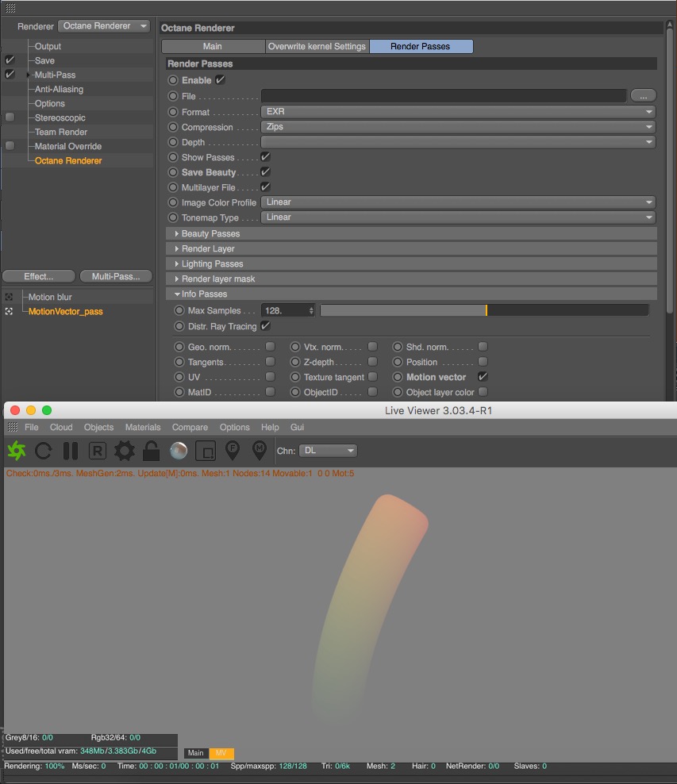Select the render region icon
The height and width of the screenshot is (784, 677).
[205, 451]
